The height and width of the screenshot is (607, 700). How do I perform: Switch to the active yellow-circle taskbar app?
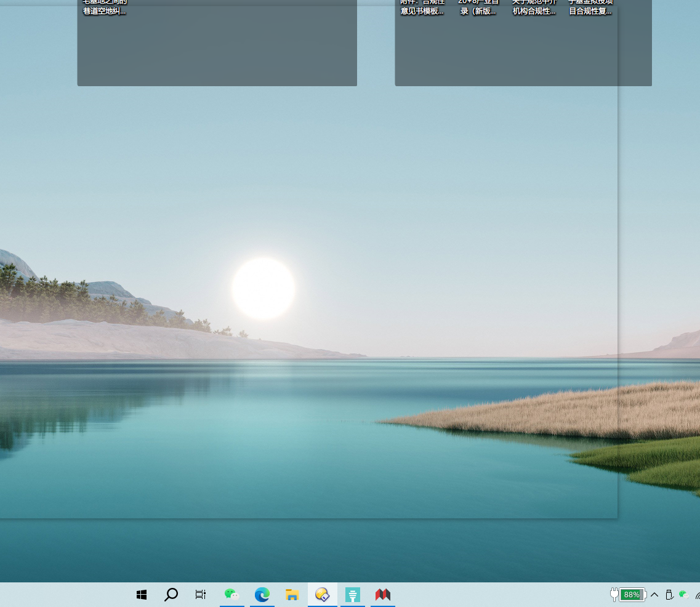click(323, 595)
